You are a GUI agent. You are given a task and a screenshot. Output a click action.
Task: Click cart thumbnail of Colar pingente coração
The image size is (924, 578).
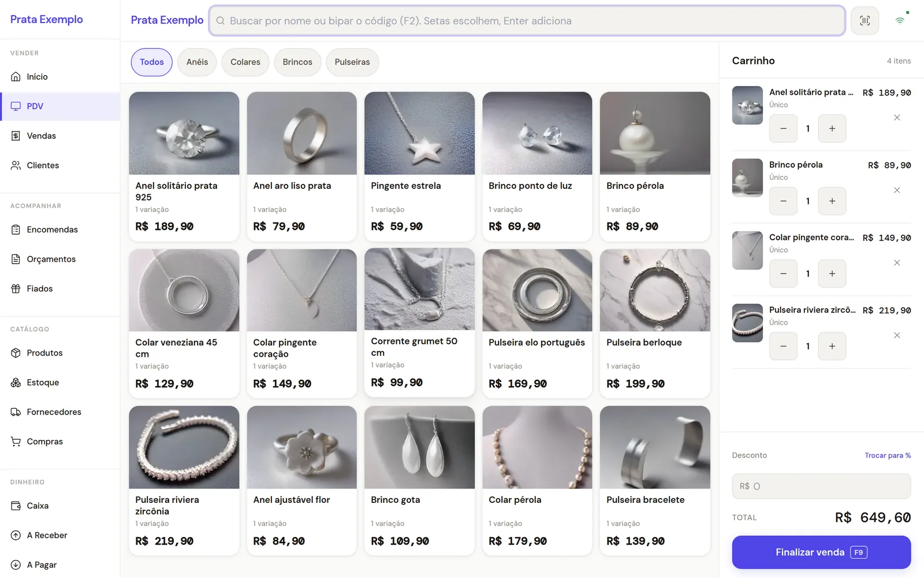point(747,250)
